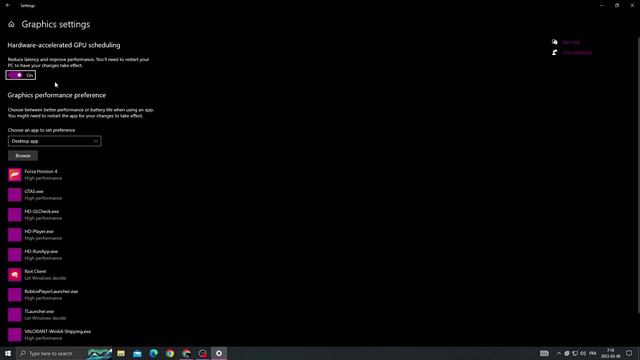
Task: Select the GTA5.exe purple icon
Action: tap(15, 195)
